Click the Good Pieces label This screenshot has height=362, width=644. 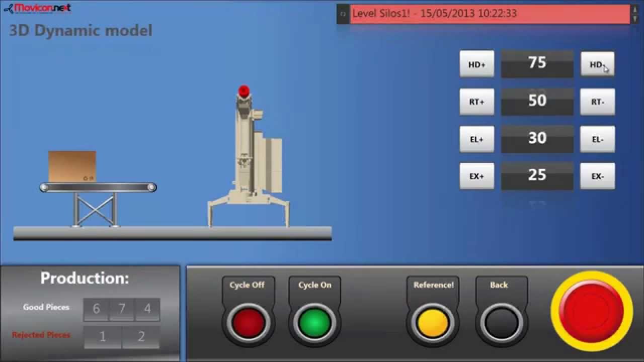point(46,307)
